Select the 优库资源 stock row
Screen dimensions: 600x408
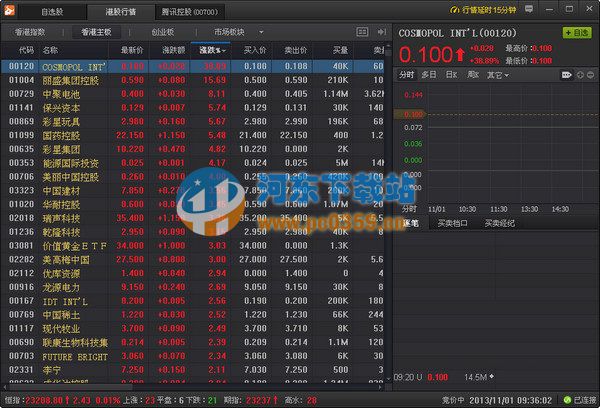coord(193,273)
